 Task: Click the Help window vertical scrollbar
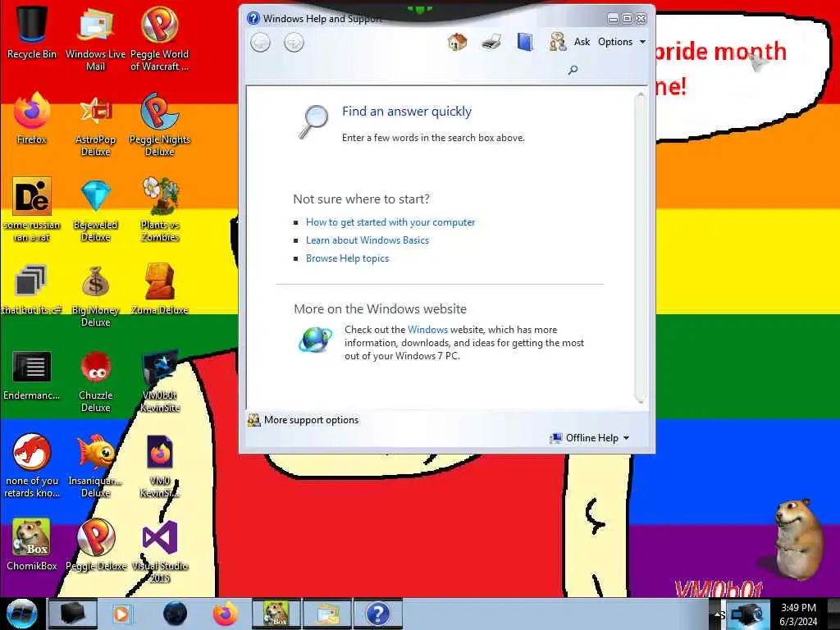(x=640, y=247)
